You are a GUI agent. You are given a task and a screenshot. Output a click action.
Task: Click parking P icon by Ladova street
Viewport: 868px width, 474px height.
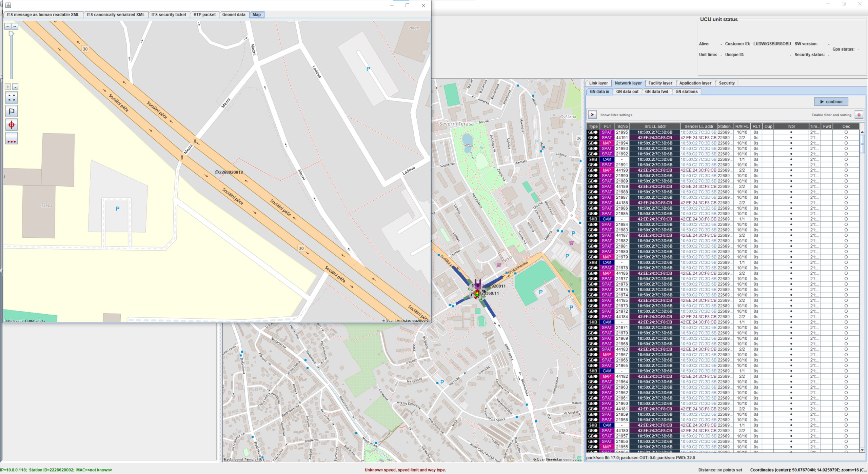[368, 69]
